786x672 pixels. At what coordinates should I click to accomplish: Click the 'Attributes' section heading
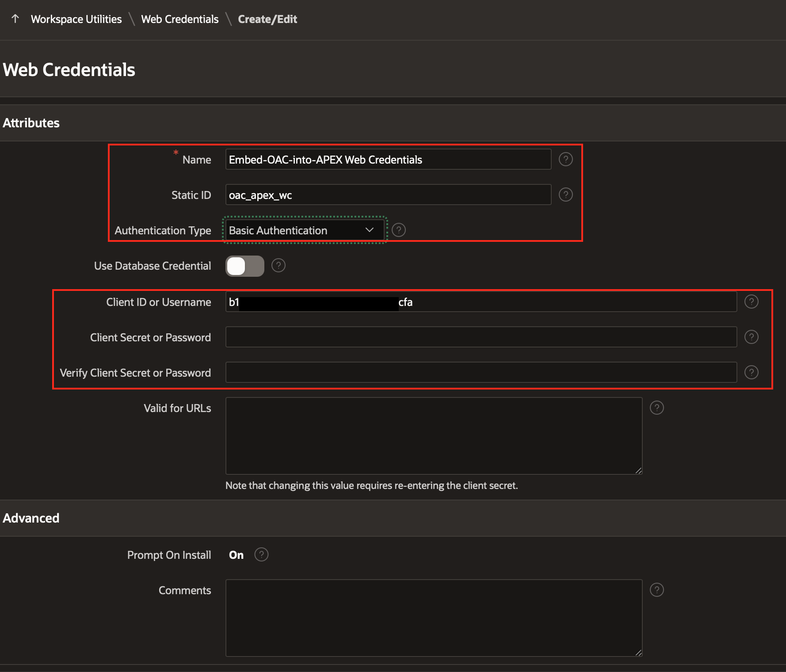click(x=31, y=123)
